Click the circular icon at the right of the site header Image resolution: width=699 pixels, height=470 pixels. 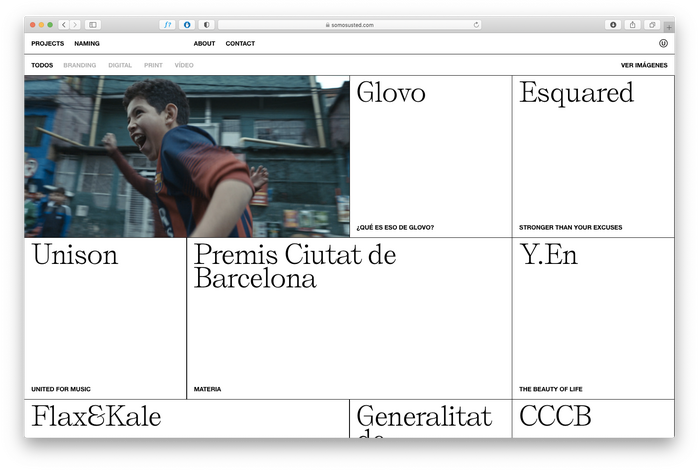click(x=663, y=43)
